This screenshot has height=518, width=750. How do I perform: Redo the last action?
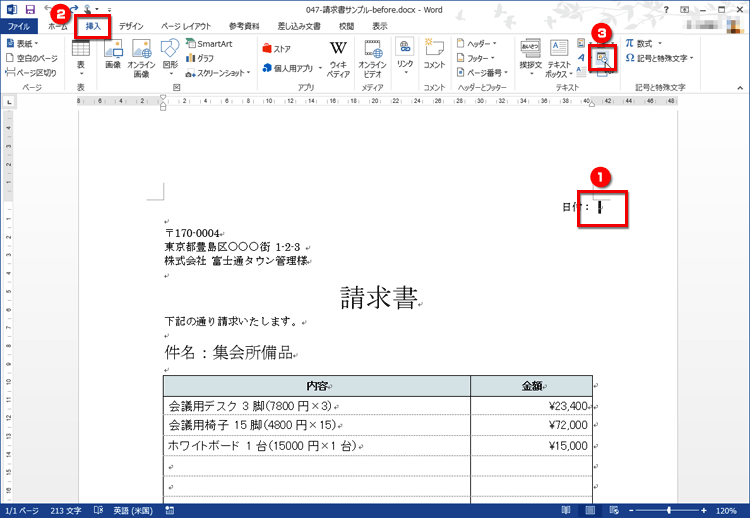coord(74,9)
